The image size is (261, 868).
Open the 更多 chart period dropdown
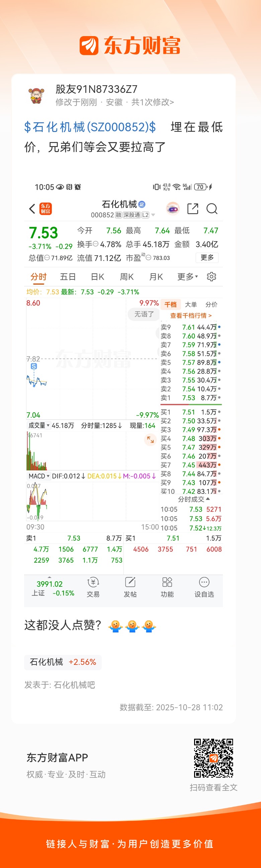[188, 277]
